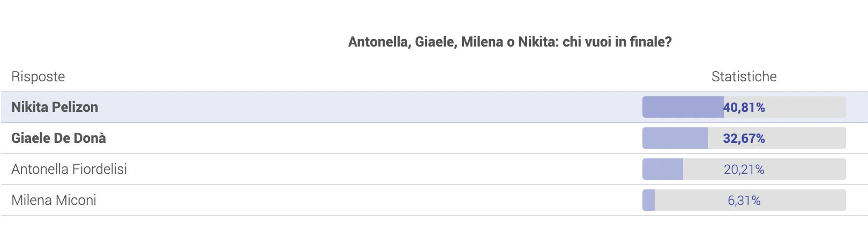
Task: Click the 40,81% progress bar
Action: pyautogui.click(x=744, y=107)
